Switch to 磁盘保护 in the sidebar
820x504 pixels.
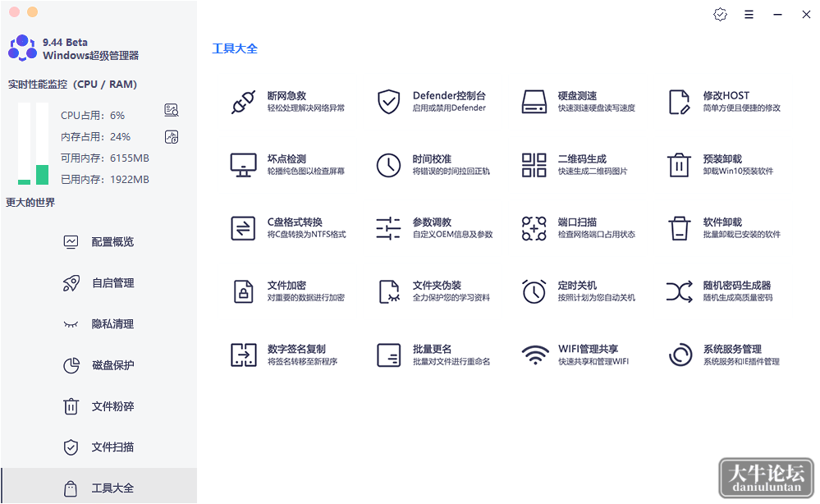click(98, 365)
